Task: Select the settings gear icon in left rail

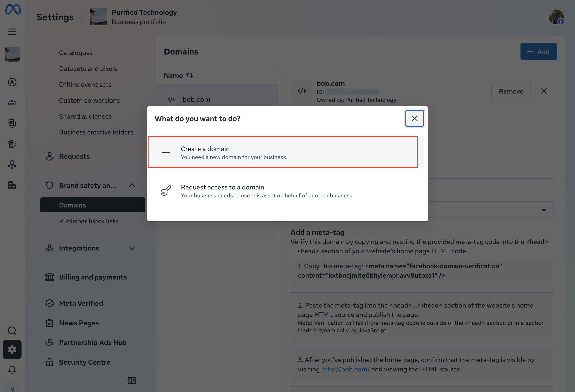Action: click(x=12, y=349)
